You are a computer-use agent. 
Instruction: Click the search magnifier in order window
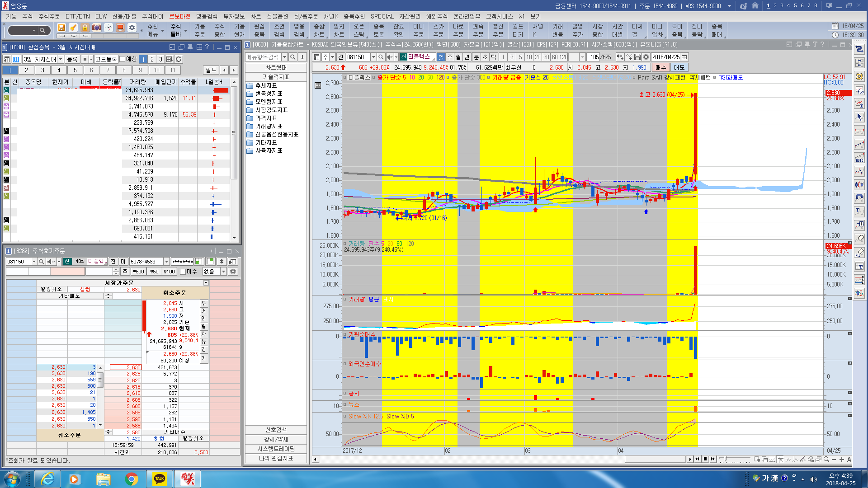(x=41, y=261)
